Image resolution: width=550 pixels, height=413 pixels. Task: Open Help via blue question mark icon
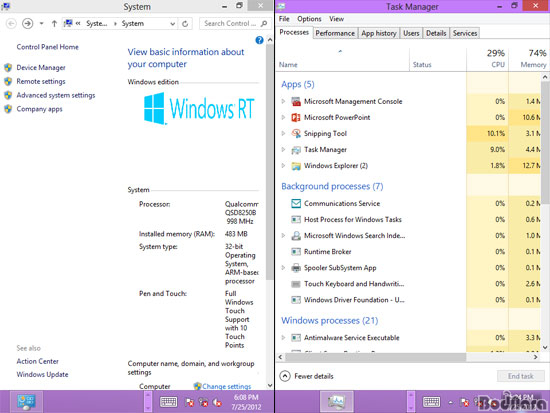(x=259, y=40)
